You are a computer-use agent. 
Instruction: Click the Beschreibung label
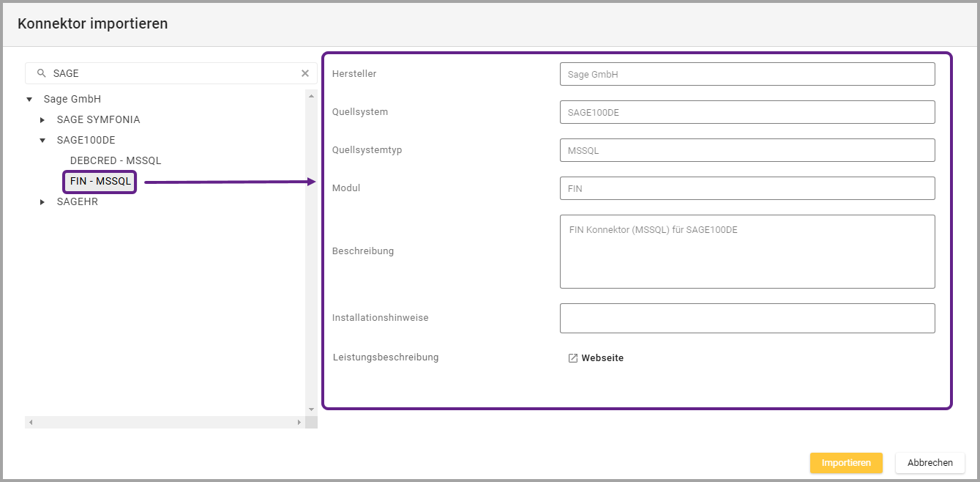pos(363,251)
